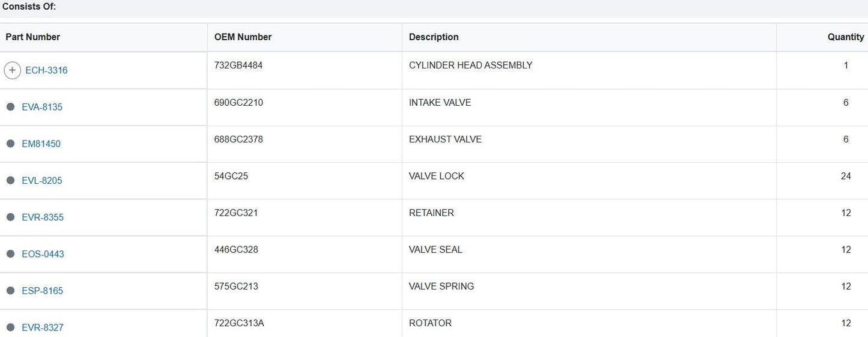Click the gray bullet beside EVA-8135

click(10, 107)
